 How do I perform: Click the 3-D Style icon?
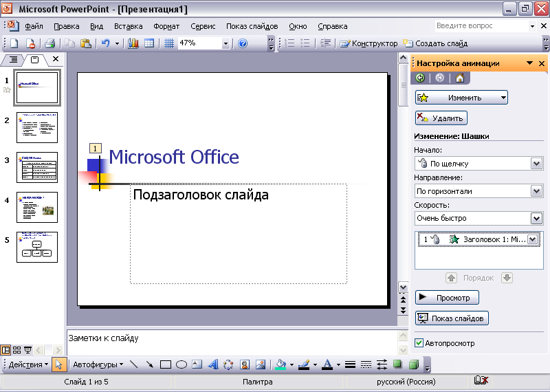[x=414, y=364]
